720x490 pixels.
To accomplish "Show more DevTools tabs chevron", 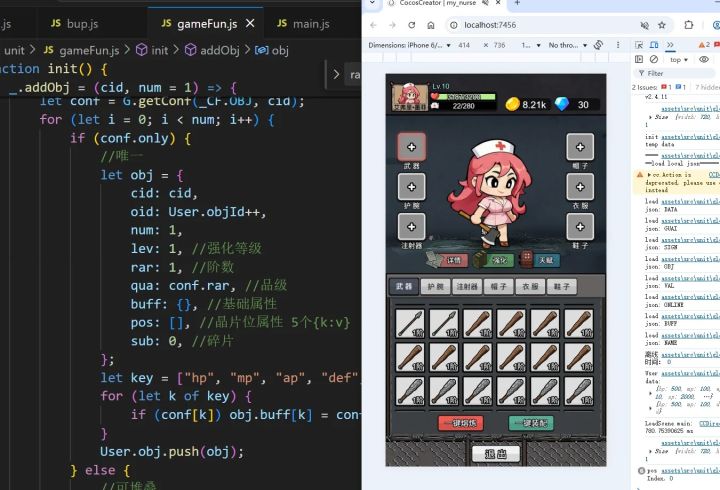I will 670,45.
